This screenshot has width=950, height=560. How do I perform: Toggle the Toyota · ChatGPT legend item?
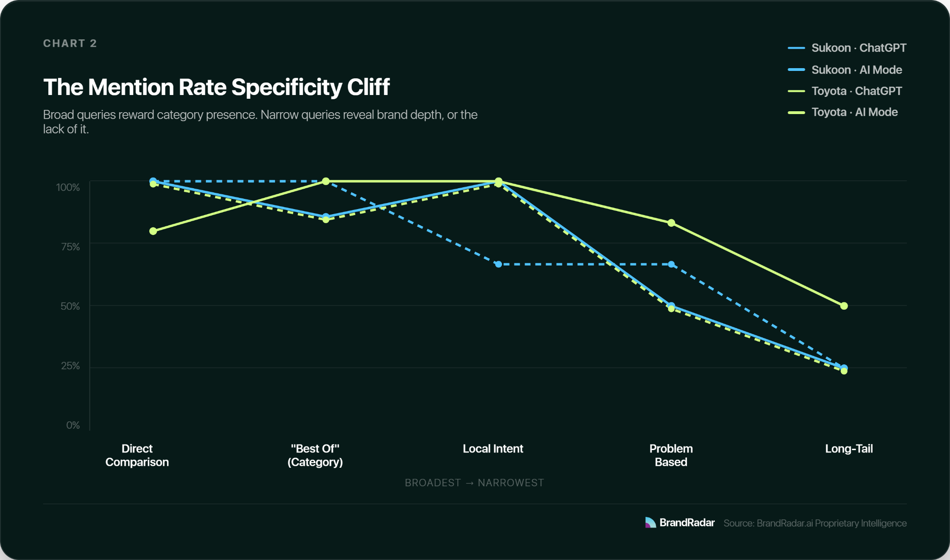(845, 91)
